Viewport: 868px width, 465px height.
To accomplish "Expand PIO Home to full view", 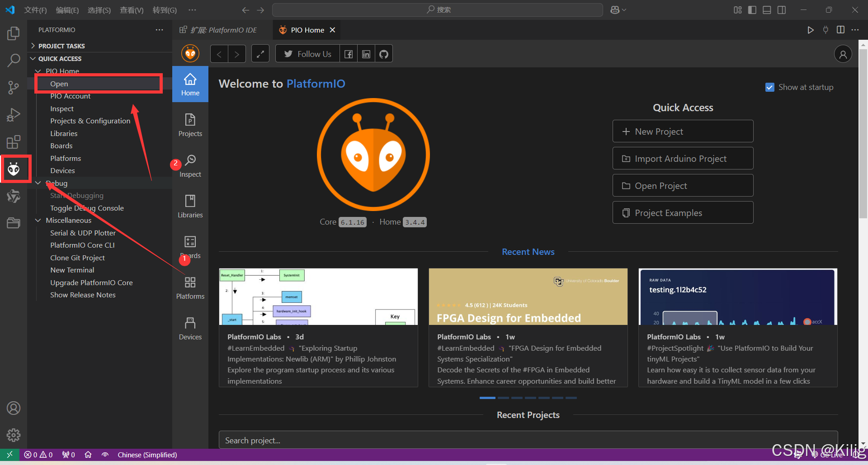I will (x=260, y=54).
